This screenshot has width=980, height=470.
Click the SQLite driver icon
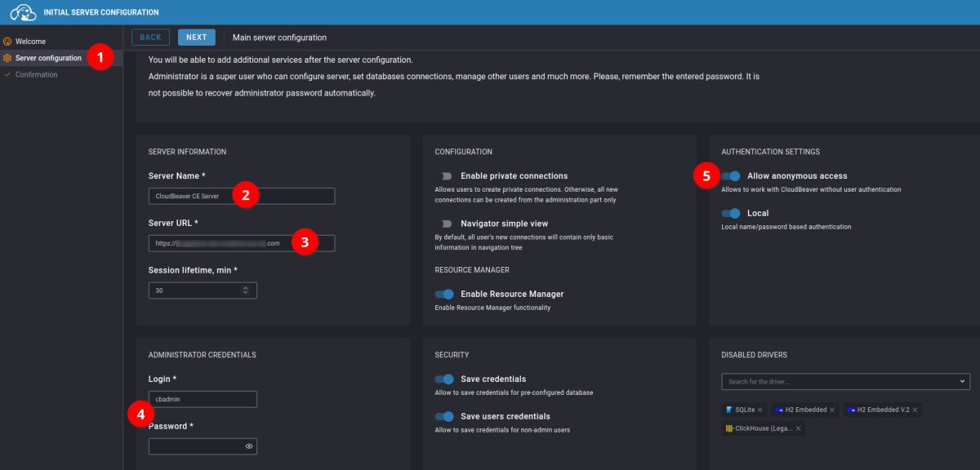click(x=729, y=410)
